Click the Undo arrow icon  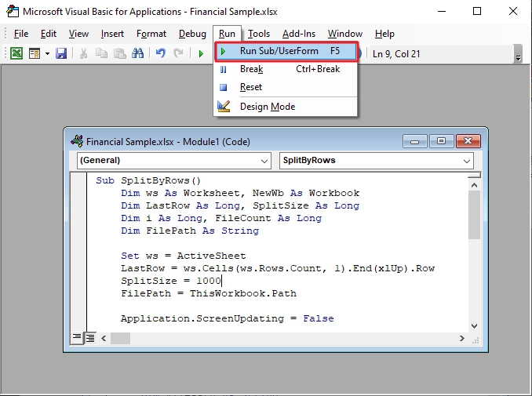click(x=161, y=53)
